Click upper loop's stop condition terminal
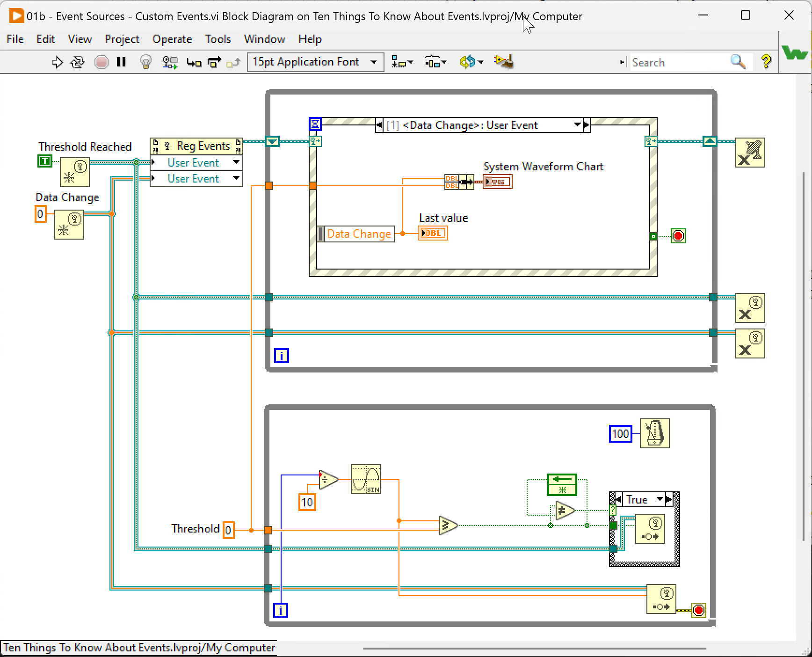 (x=678, y=236)
